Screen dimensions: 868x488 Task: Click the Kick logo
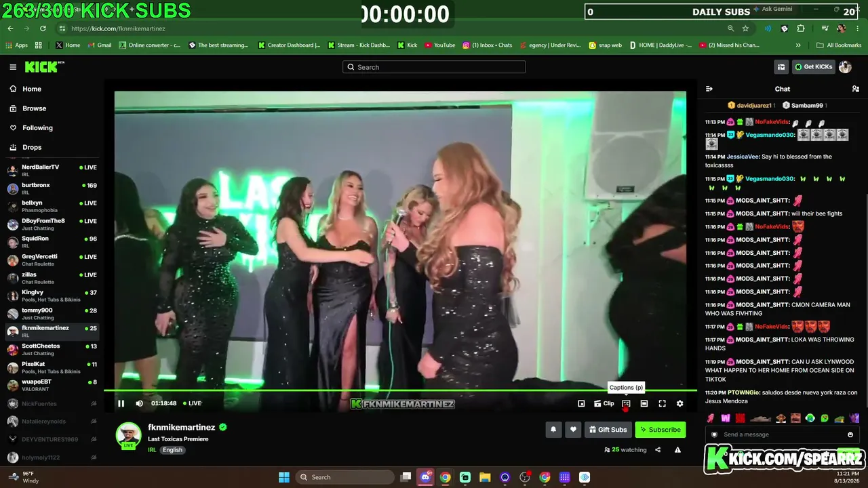[x=45, y=67]
